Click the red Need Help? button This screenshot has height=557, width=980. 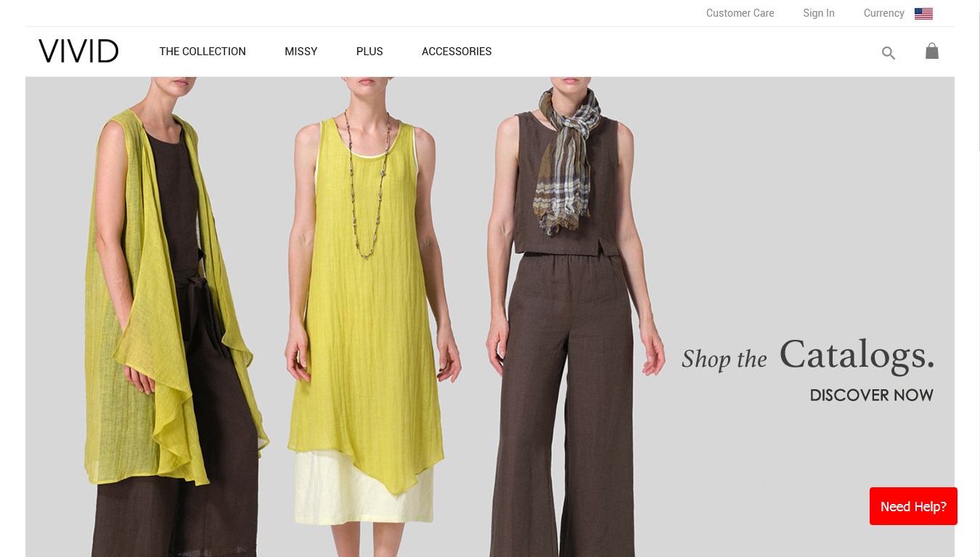913,506
